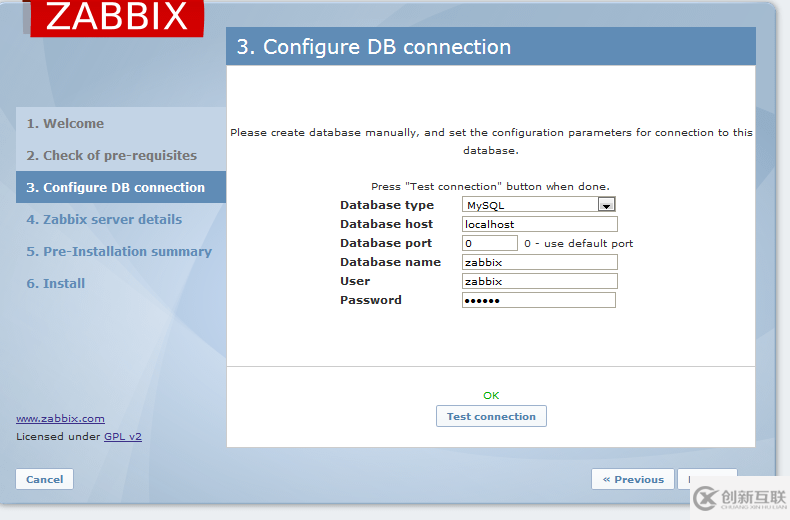
Task: Click the green OK status text
Action: coord(491,396)
